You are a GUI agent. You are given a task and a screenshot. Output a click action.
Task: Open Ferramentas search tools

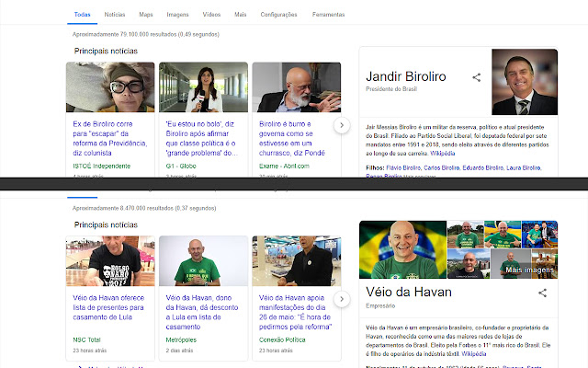[x=329, y=15]
